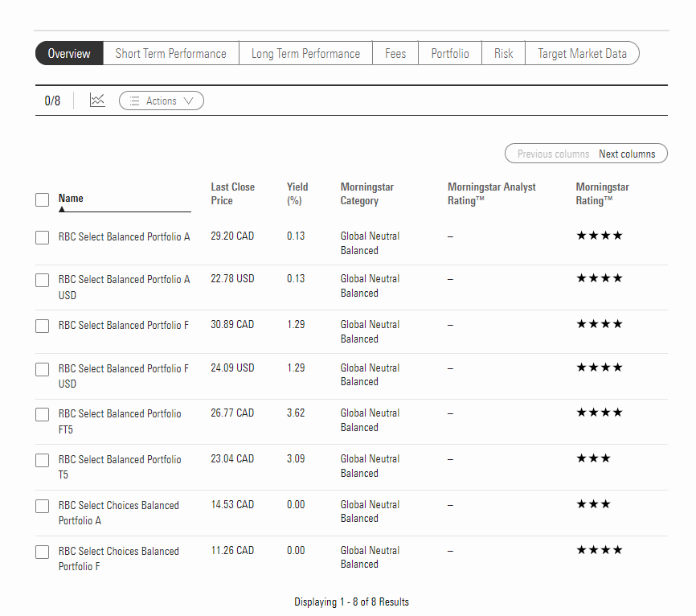
Task: Click star rating for Portfolio T5 row
Action: 593,458
